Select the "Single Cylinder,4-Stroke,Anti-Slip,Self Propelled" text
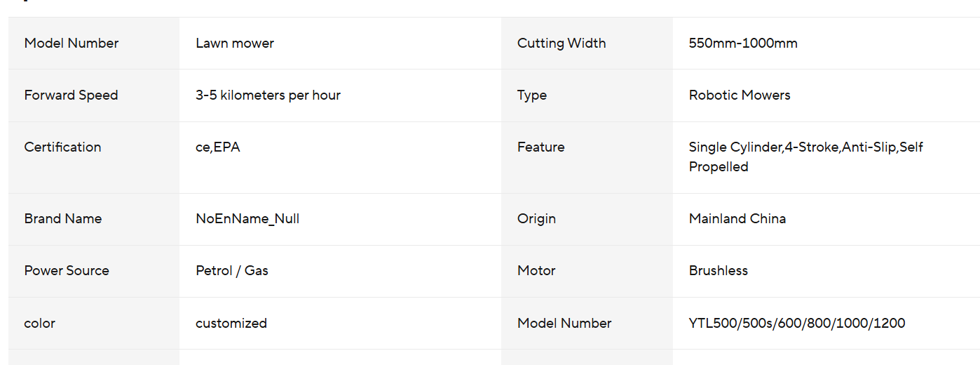This screenshot has height=365, width=980. 805,157
